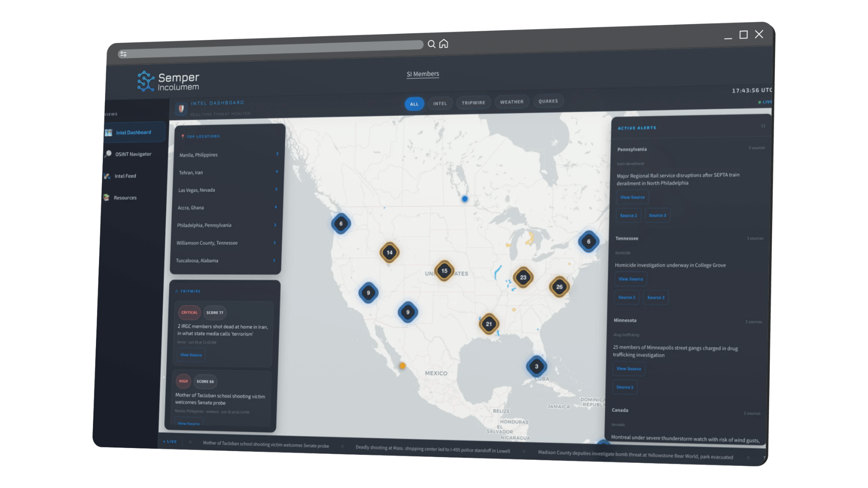Screen dimensions: 868x488
Task: Click the shield icon beside Intel Dashboard title
Action: (x=181, y=108)
